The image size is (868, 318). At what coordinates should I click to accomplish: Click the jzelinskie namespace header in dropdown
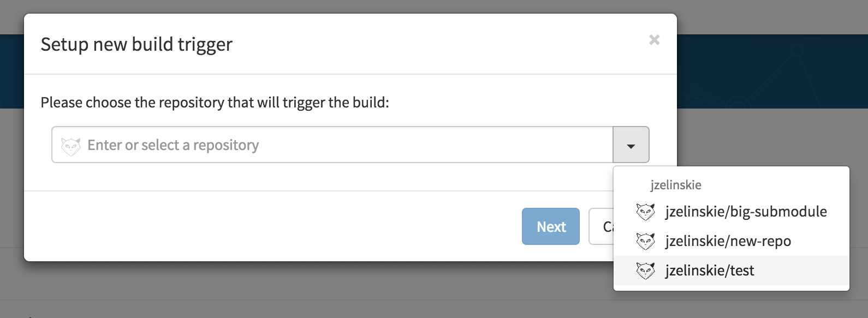(676, 185)
